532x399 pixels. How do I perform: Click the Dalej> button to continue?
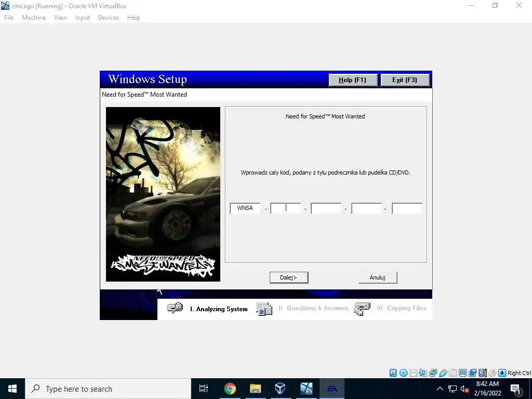(289, 277)
